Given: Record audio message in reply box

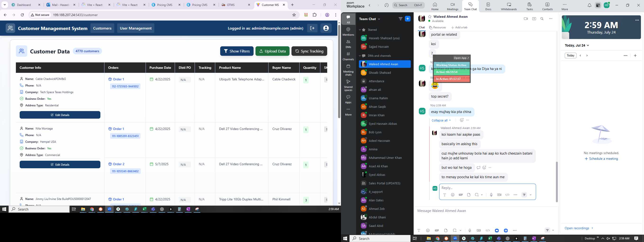Looking at the screenshot, I should tap(491, 195).
